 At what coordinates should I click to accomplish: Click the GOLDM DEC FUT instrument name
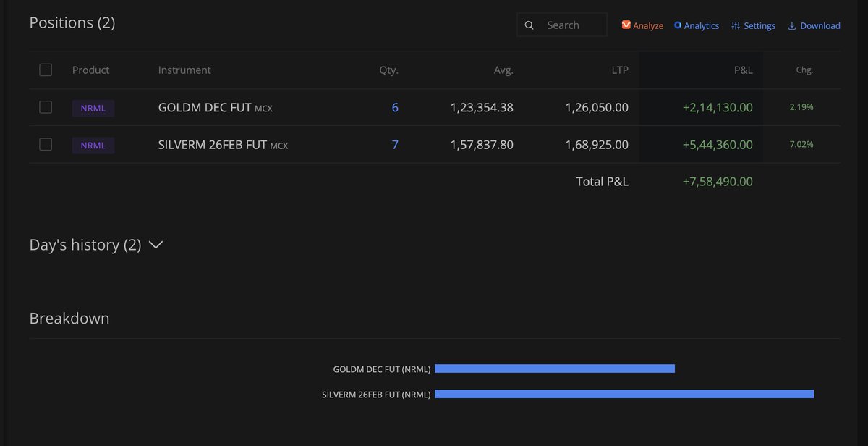[205, 108]
